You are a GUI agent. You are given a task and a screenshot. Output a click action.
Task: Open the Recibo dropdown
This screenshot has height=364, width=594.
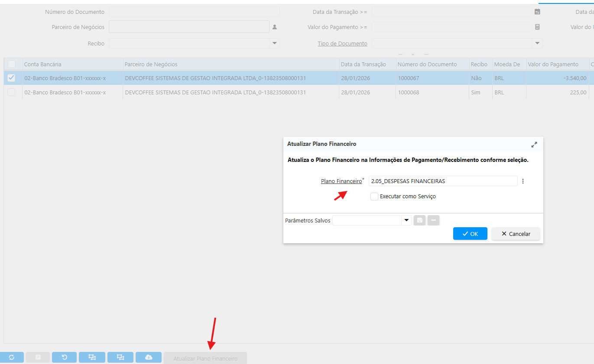[274, 43]
